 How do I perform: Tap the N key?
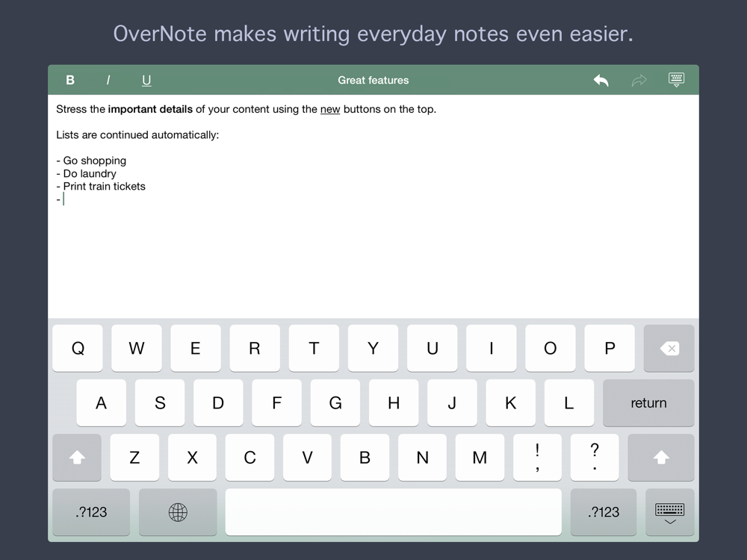(423, 457)
